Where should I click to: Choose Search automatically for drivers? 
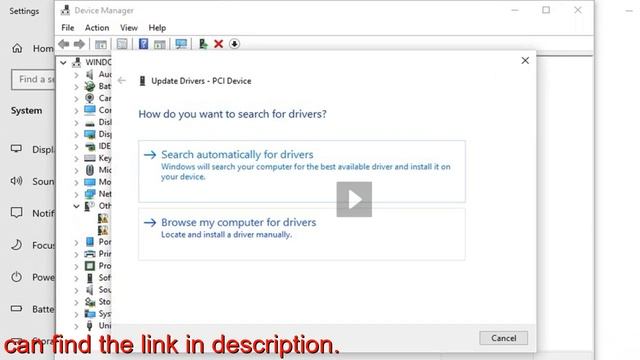click(x=302, y=171)
